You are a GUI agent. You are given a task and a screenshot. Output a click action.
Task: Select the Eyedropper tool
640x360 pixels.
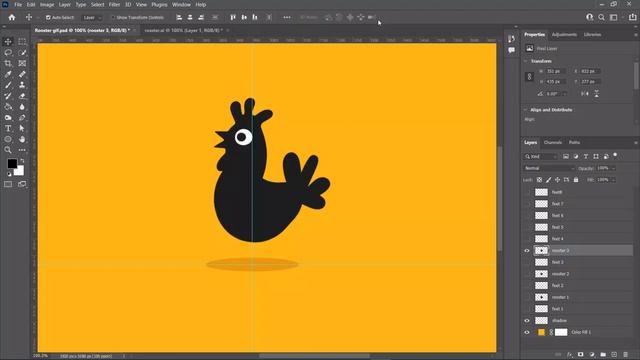coord(8,74)
